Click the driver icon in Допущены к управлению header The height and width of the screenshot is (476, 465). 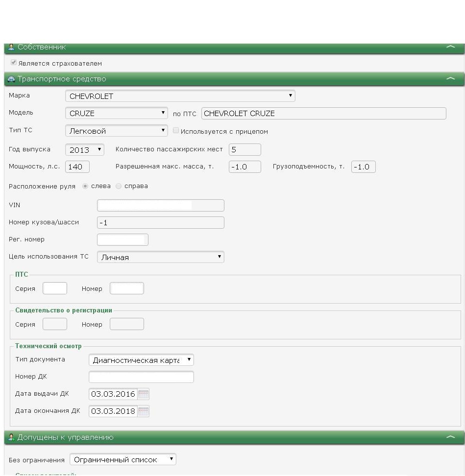point(11,437)
